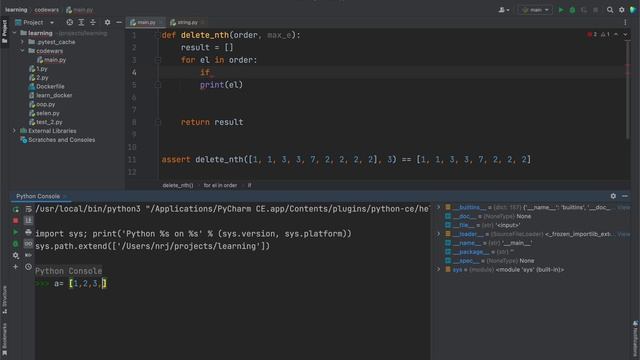
Task: Minimize Python Console panel with minus icon
Action: coord(625,196)
